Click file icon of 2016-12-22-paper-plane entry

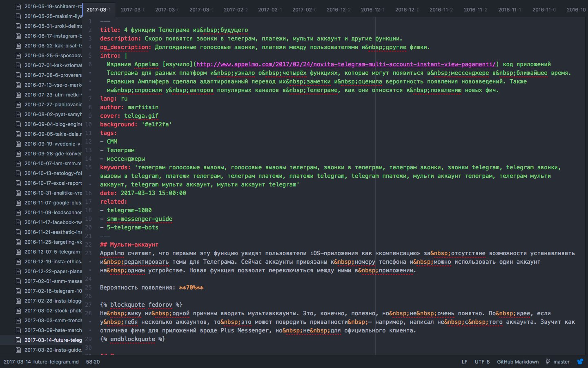18,271
